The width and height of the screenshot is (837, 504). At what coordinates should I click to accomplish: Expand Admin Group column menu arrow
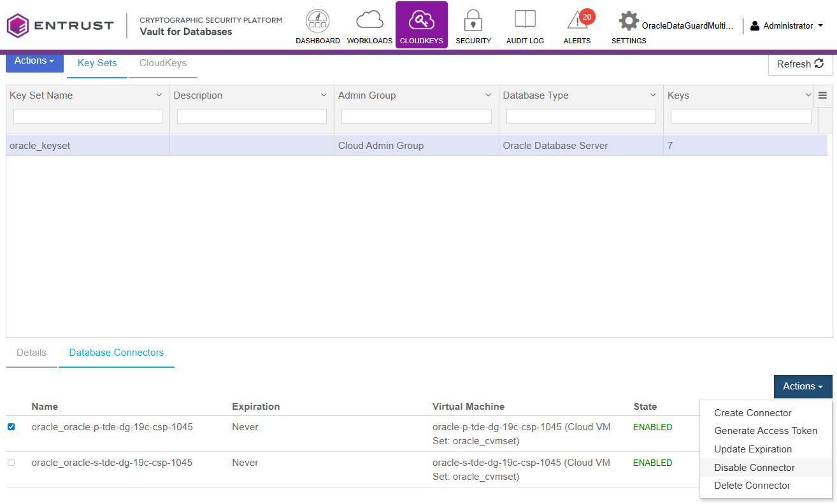click(x=489, y=95)
